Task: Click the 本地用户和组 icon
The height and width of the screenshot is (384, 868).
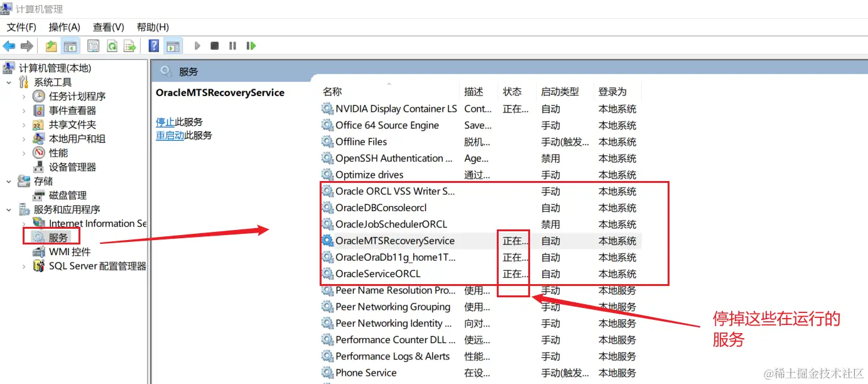Action: (39, 138)
